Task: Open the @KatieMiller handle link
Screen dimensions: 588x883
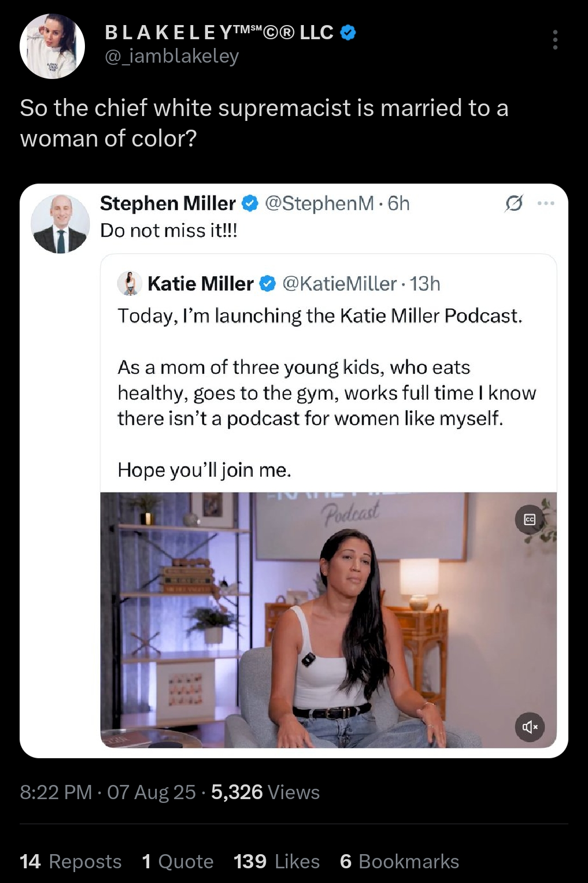Action: (x=339, y=284)
